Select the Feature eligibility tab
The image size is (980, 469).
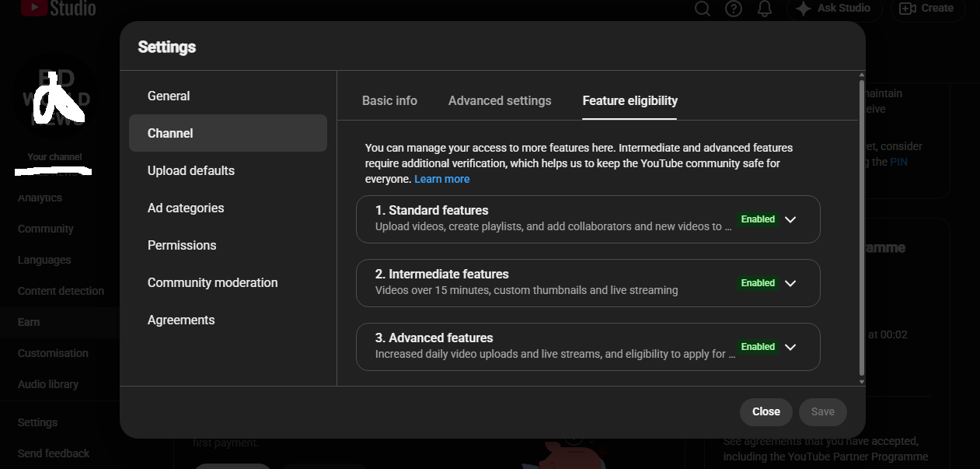point(630,101)
